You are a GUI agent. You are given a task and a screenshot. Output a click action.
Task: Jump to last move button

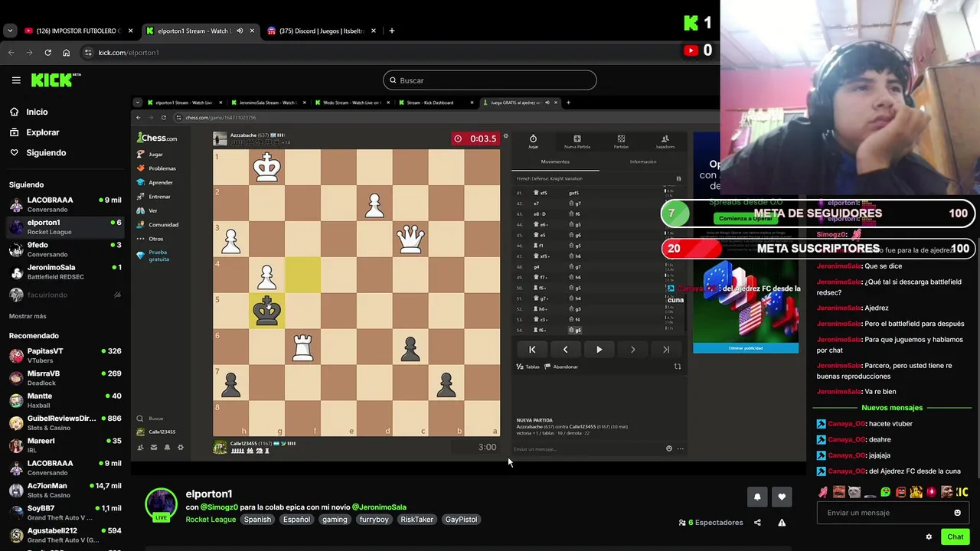[666, 350]
